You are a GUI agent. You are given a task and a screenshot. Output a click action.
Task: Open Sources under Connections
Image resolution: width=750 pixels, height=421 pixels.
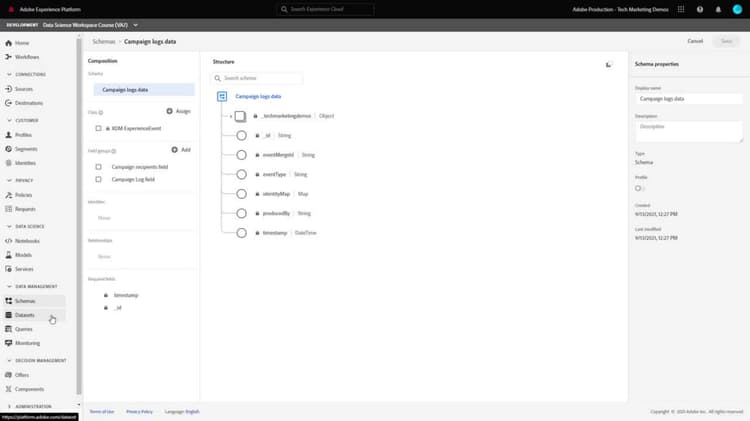coord(23,89)
